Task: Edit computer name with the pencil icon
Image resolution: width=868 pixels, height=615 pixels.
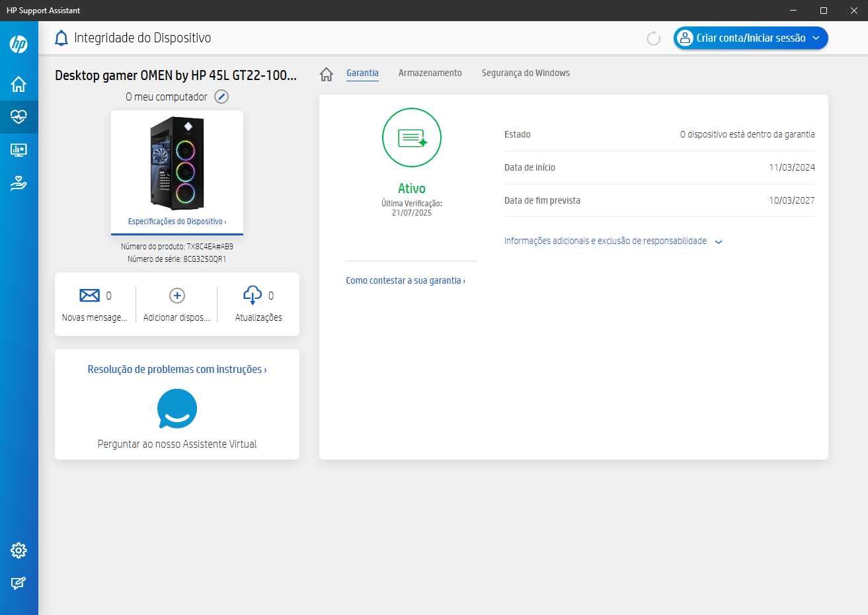Action: coord(221,97)
